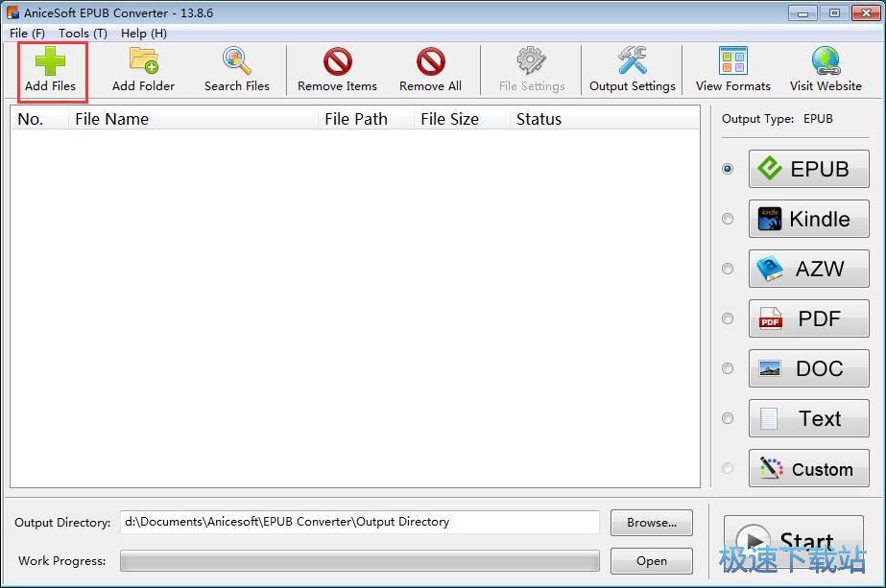This screenshot has width=886, height=588.
Task: Click the Open button near Work Progress
Action: click(x=651, y=561)
